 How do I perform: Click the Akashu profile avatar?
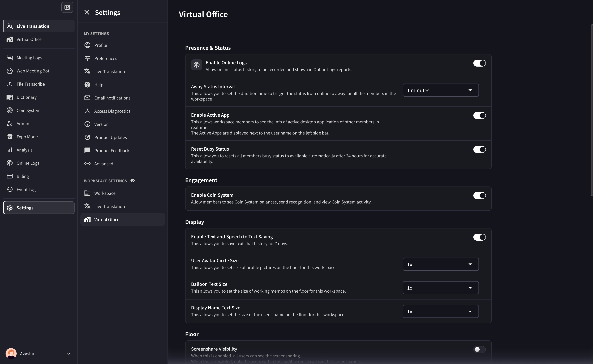click(x=11, y=353)
